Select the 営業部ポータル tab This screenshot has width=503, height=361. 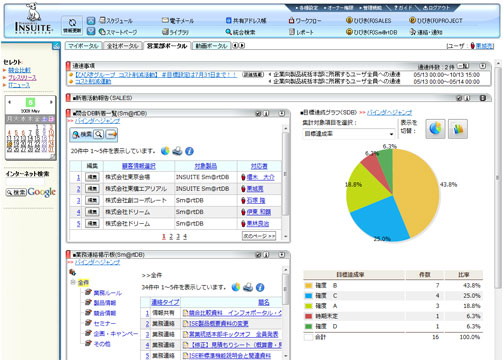pos(167,46)
